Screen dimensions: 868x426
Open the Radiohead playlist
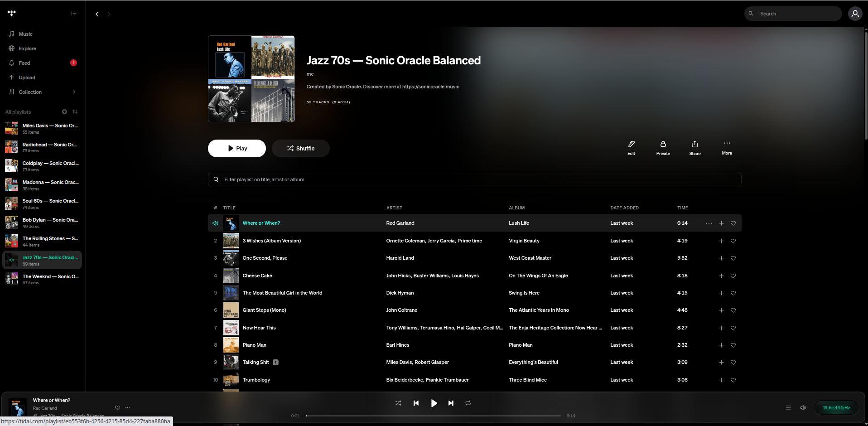point(43,147)
